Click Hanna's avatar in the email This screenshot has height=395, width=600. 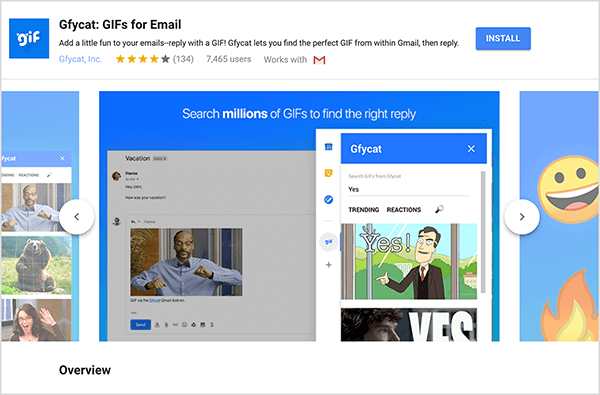click(x=116, y=176)
